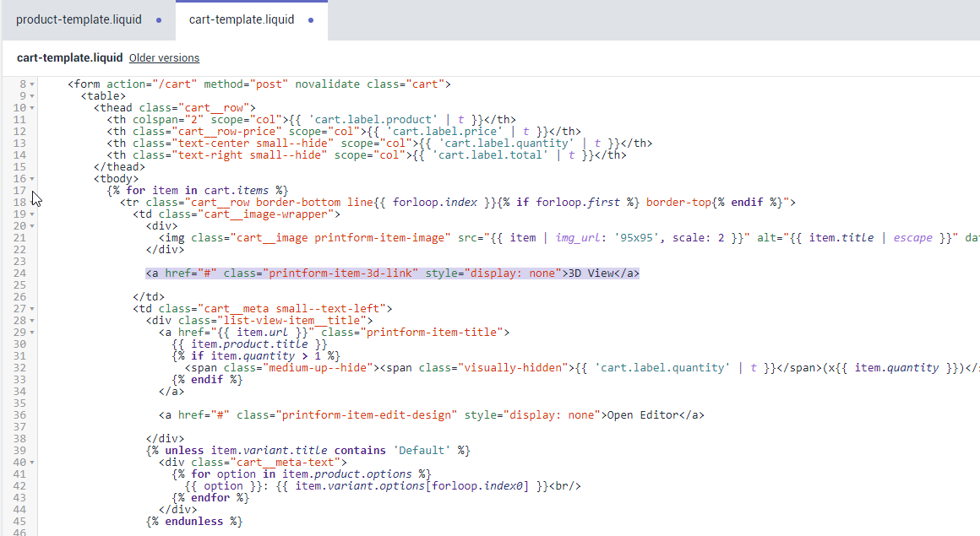This screenshot has height=536, width=980.
Task: Collapse the cart__meta td at line 27
Action: pos(32,309)
